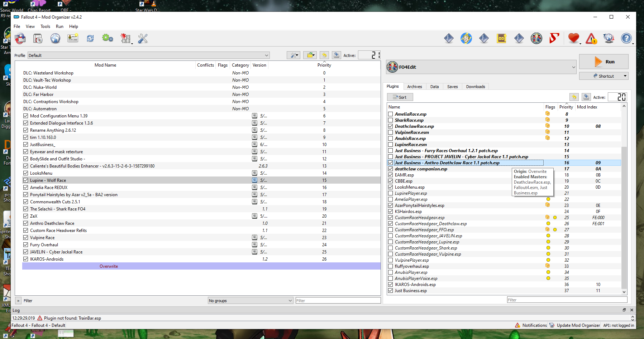Open the executables editor gears icon
644x339 pixels.
(x=108, y=38)
